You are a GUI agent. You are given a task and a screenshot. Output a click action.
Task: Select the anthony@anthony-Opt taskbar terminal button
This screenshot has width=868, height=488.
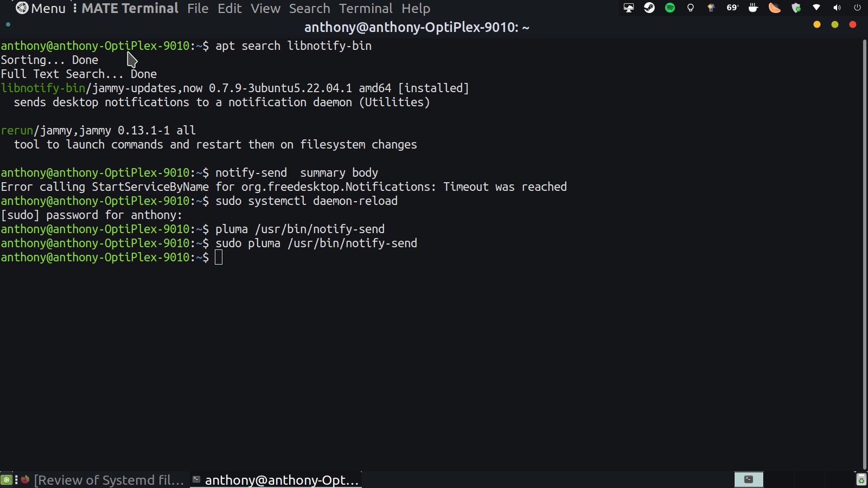point(276,480)
